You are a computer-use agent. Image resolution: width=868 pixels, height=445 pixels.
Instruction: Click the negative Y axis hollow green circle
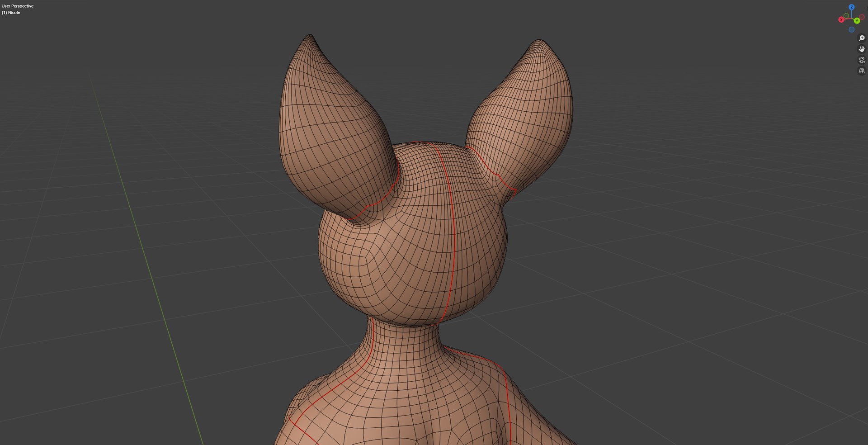coord(846,15)
